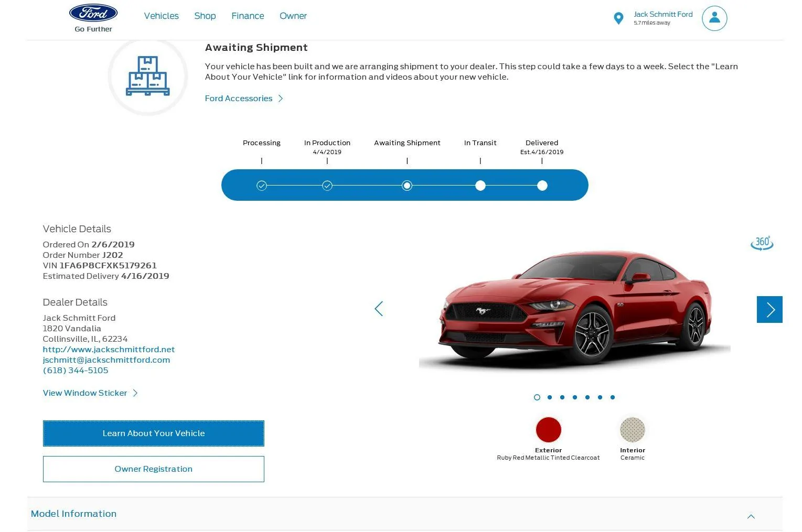
Task: Open the Vehicles menu
Action: [x=162, y=16]
